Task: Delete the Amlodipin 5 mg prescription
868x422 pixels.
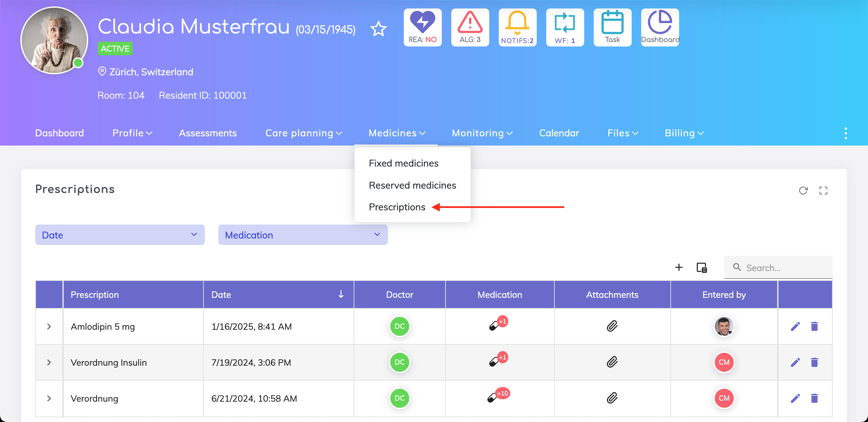Action: (814, 326)
